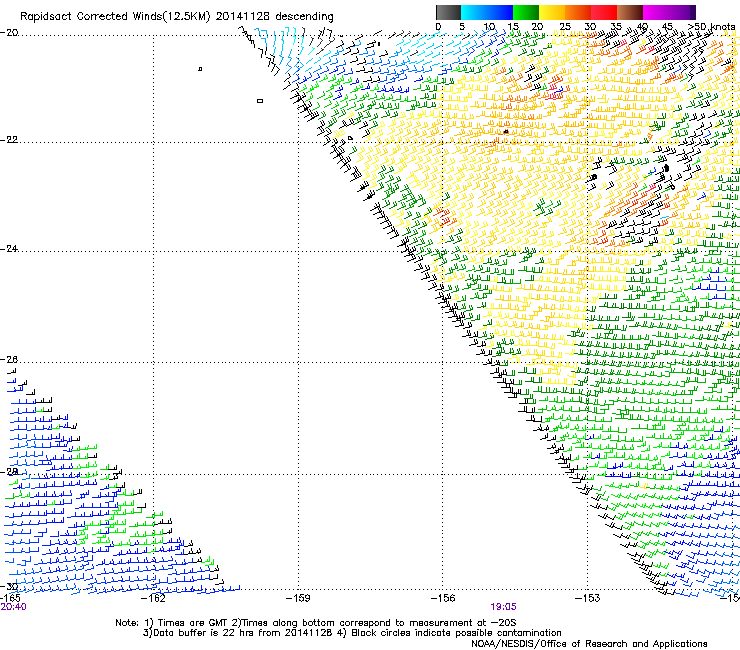Viewport: 740px width, 650px height.
Task: Click the longitude label '-162'
Action: tap(154, 598)
